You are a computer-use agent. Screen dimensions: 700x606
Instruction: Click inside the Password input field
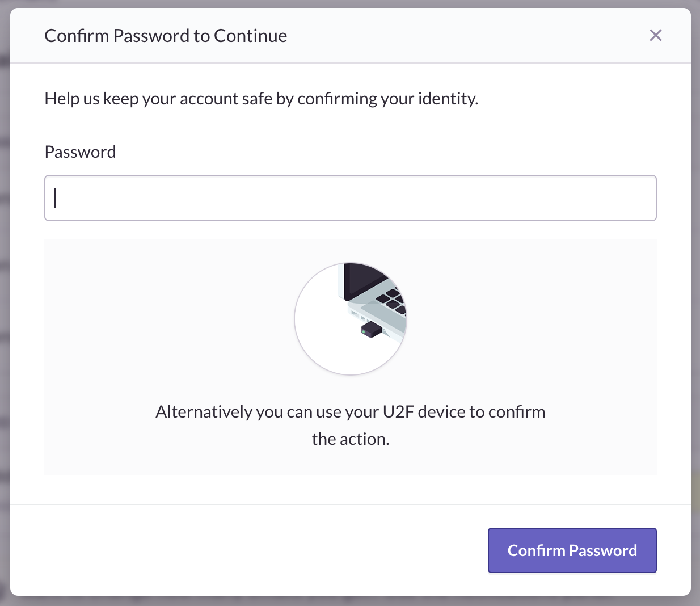click(350, 198)
